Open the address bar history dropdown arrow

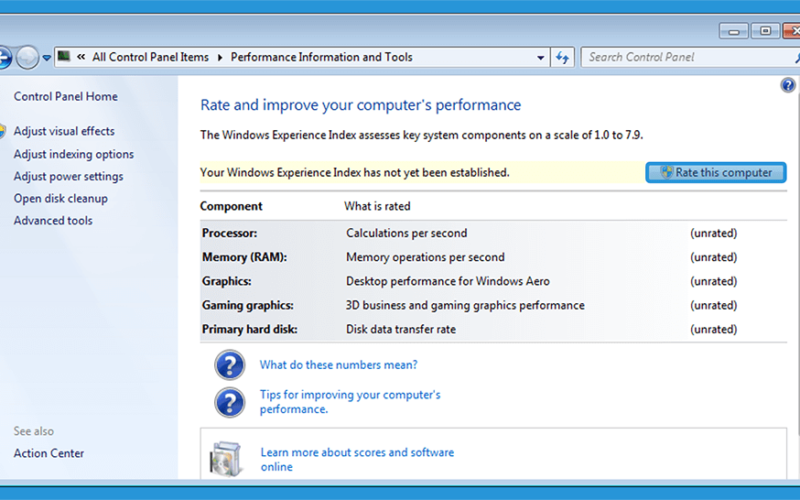pyautogui.click(x=540, y=58)
